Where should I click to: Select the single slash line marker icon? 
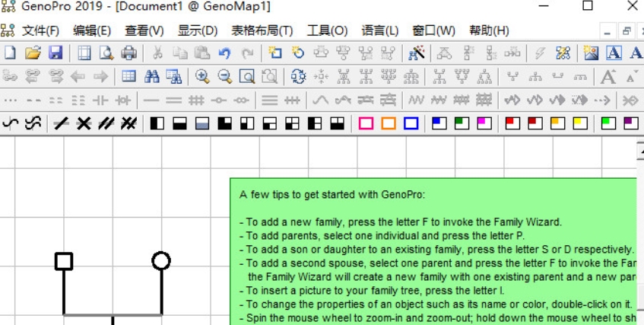(x=61, y=123)
